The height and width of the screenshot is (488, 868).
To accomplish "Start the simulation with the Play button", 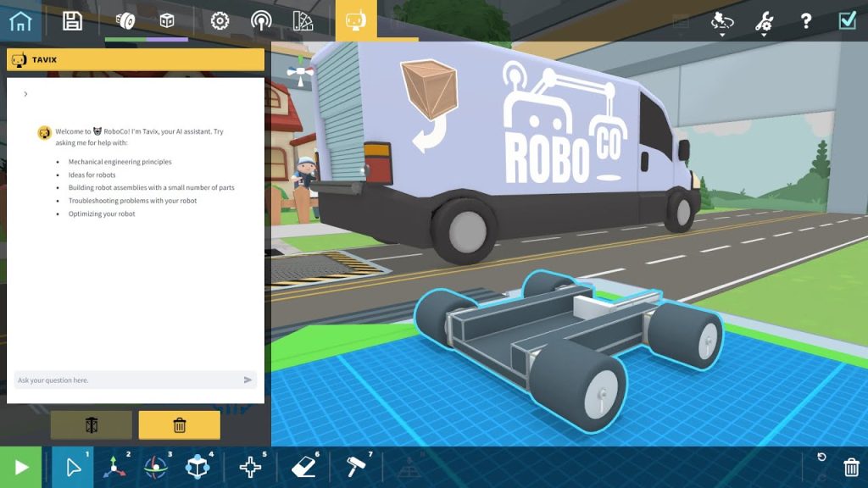I will (x=21, y=468).
